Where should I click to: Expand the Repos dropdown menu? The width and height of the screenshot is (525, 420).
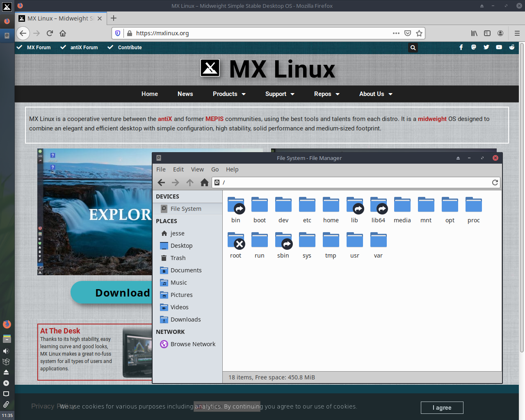327,94
